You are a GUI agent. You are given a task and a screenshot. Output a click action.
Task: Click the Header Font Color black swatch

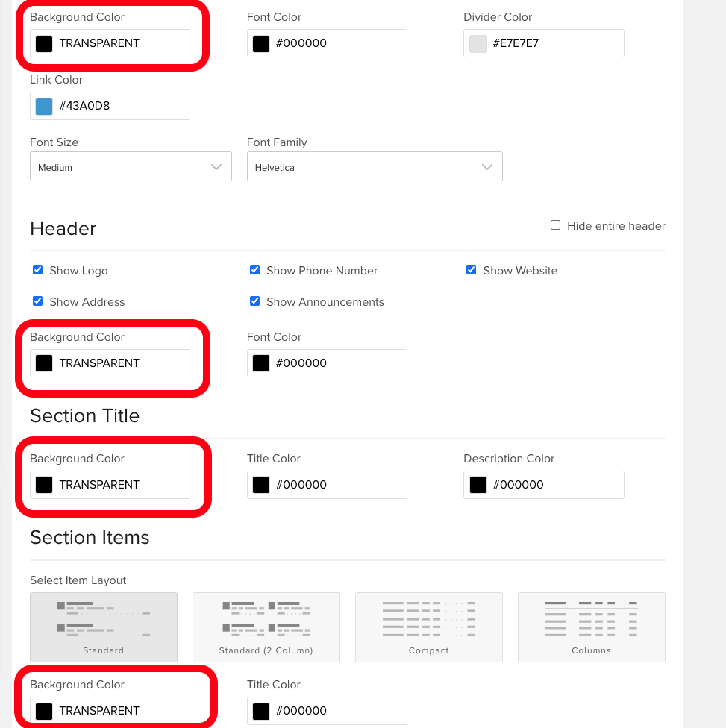pyautogui.click(x=261, y=363)
